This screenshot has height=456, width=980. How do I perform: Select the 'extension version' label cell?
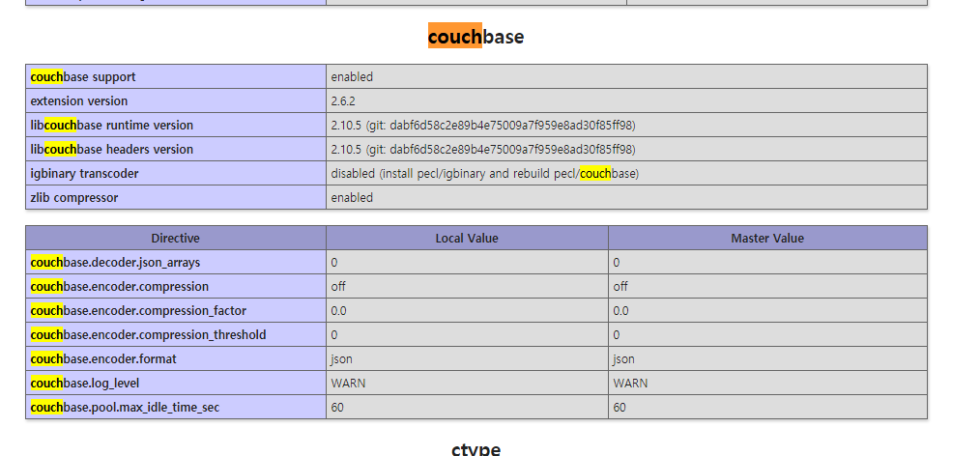[x=176, y=101]
